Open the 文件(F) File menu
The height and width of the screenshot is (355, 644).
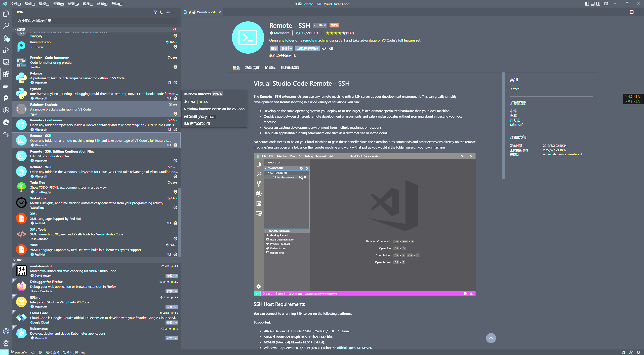pyautogui.click(x=16, y=4)
